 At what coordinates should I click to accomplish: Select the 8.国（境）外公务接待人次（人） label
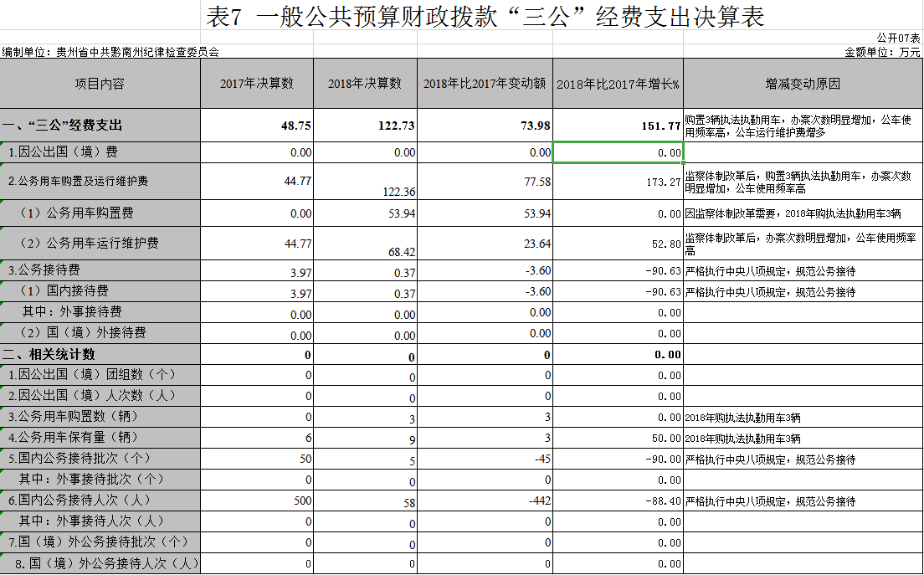point(100,563)
